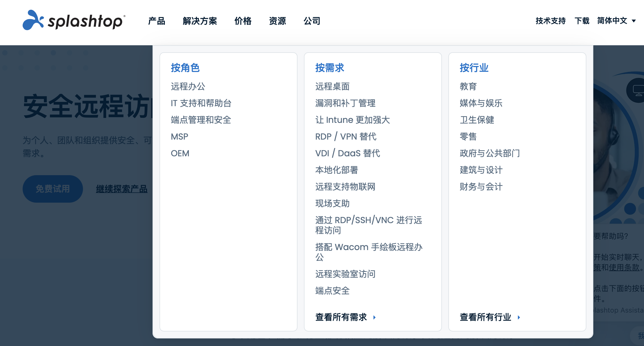
Task: Click the 技术支持 link
Action: pos(550,21)
